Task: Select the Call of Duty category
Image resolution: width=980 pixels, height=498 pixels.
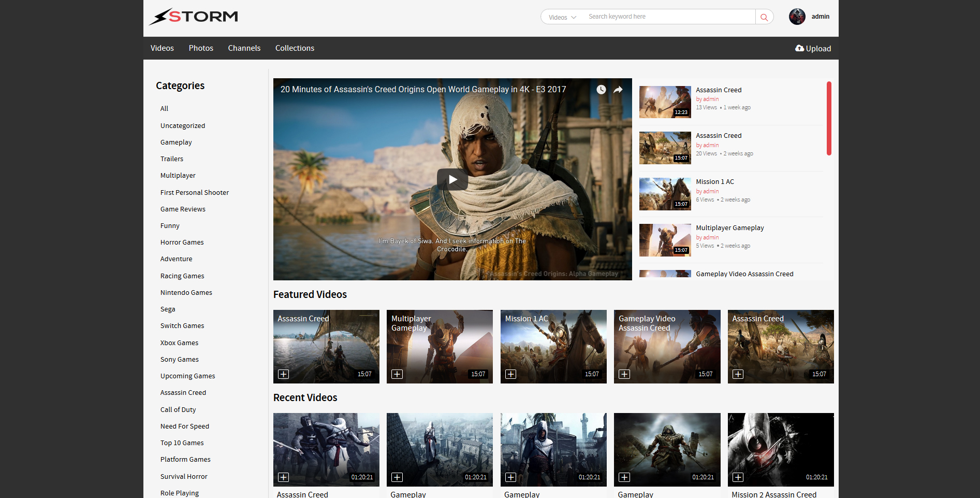Action: 178,410
